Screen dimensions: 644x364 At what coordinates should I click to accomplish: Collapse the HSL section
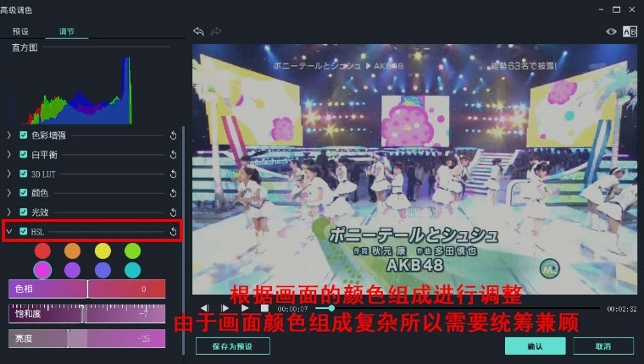(9, 231)
